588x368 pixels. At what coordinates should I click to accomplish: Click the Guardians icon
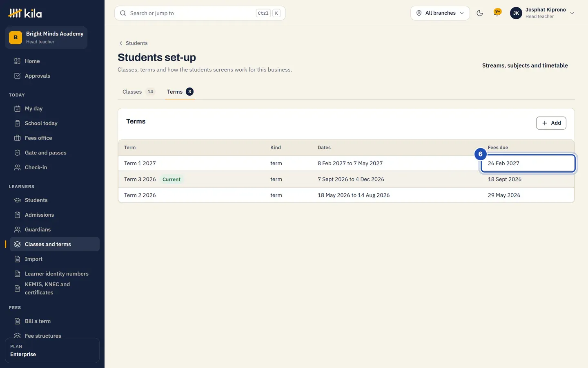coord(17,229)
